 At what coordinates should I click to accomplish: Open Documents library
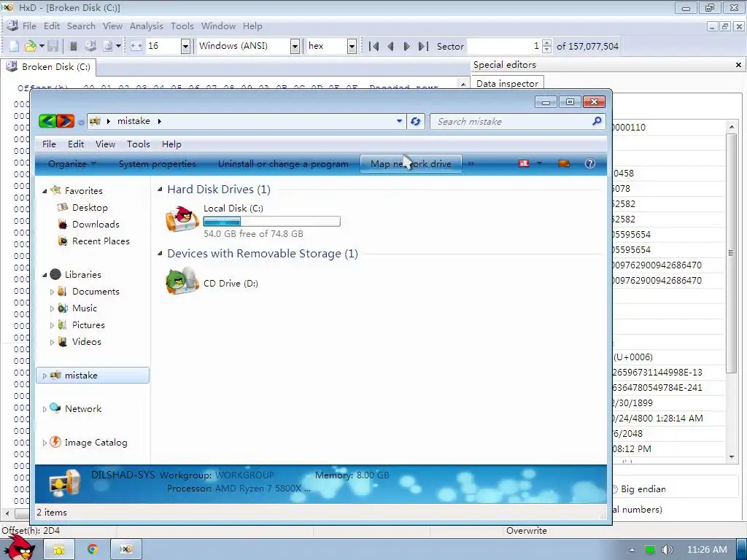96,292
